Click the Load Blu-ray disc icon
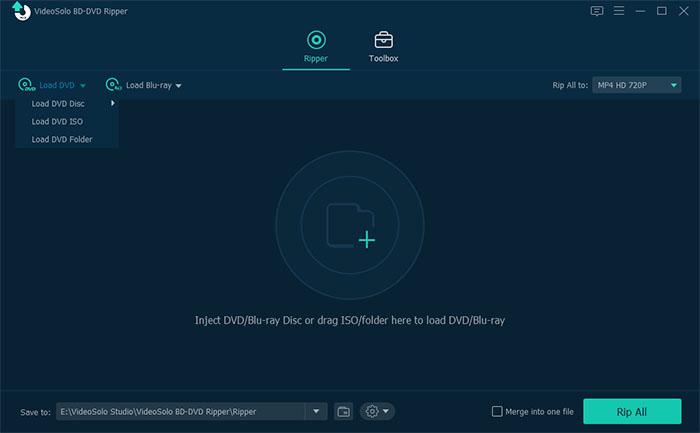Screen dimensions: 700x433 (x=113, y=86)
